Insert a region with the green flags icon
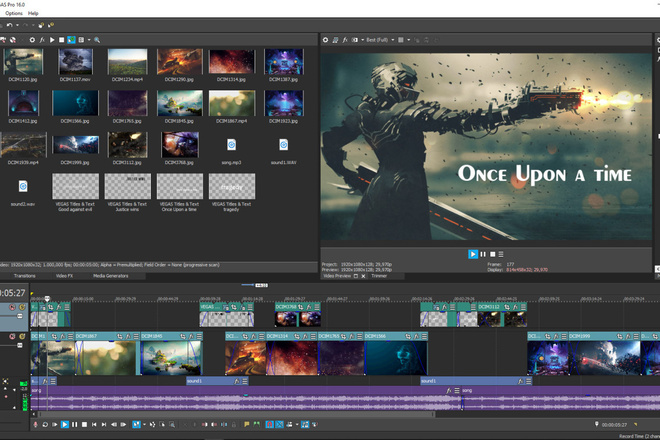 256,424
